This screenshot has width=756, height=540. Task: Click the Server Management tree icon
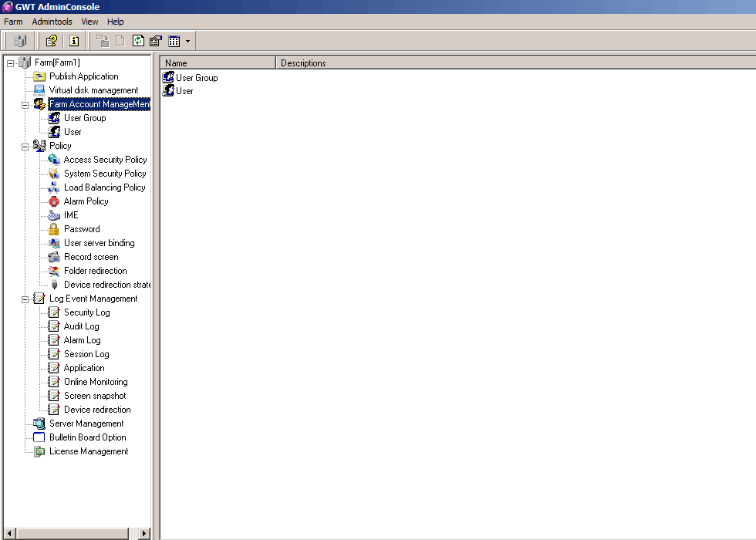point(39,424)
